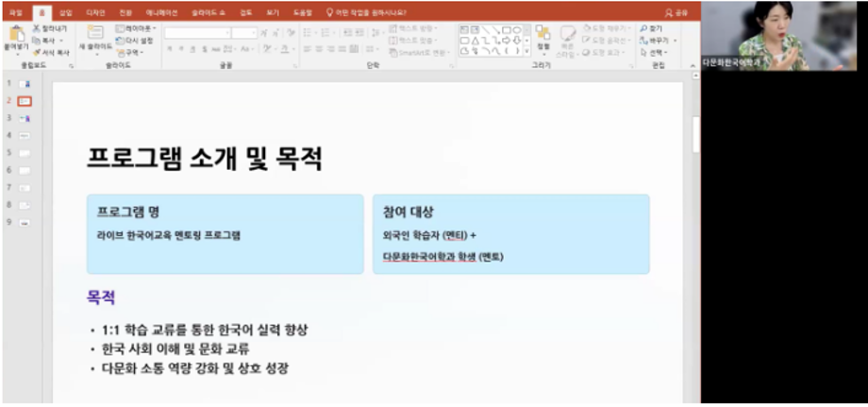The width and height of the screenshot is (868, 407).
Task: Click the text highlight color pen
Action: (267, 49)
